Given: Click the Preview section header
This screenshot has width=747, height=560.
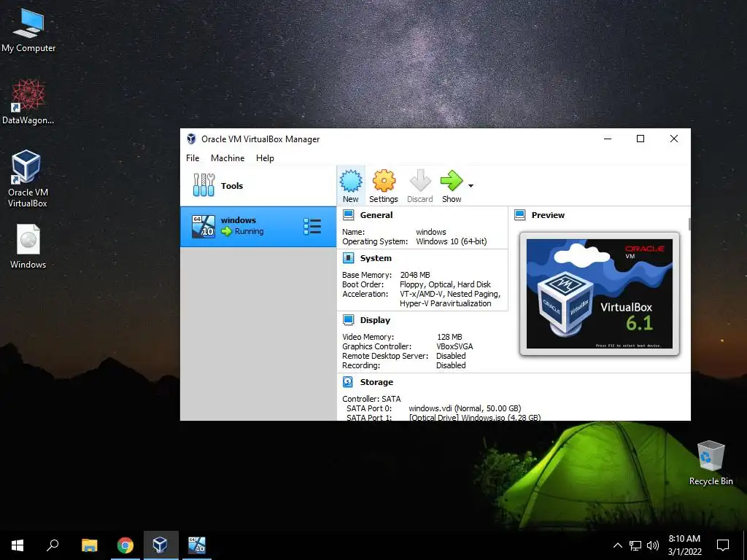Looking at the screenshot, I should tap(548, 215).
